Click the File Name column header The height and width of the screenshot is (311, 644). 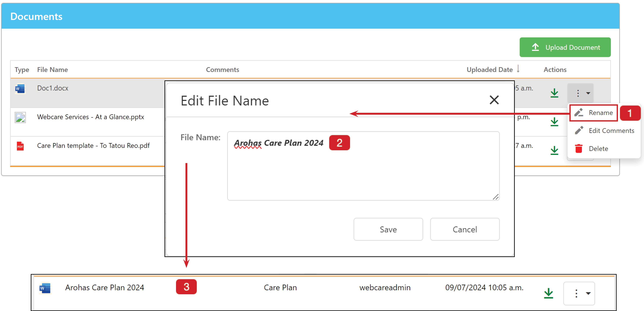pyautogui.click(x=52, y=70)
